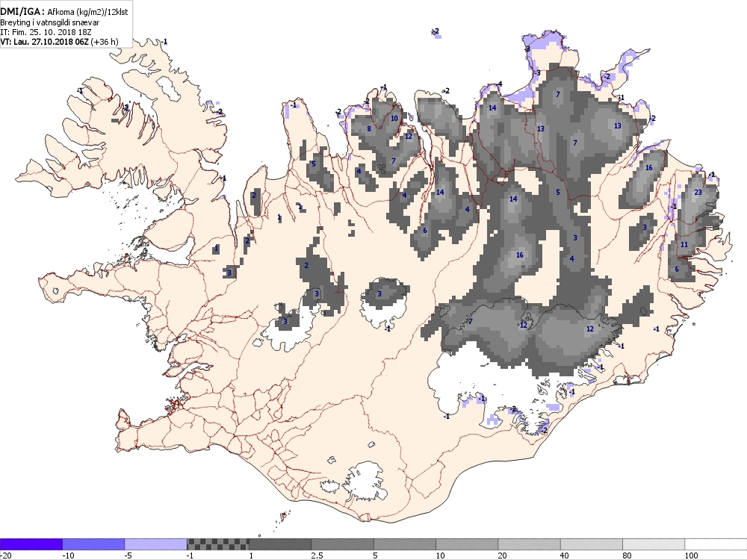Viewport: 747px width, 560px height.
Task: Click the 'VT: Lau. 27.10.2018 06Z (+36 h)' line
Action: point(59,41)
